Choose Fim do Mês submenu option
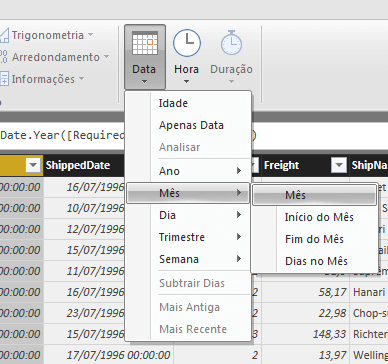 [315, 239]
